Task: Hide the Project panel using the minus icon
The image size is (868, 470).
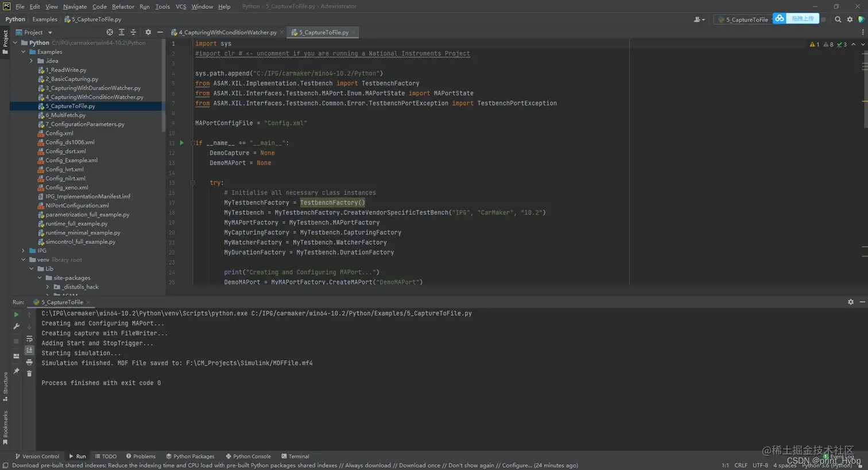Action: click(160, 32)
